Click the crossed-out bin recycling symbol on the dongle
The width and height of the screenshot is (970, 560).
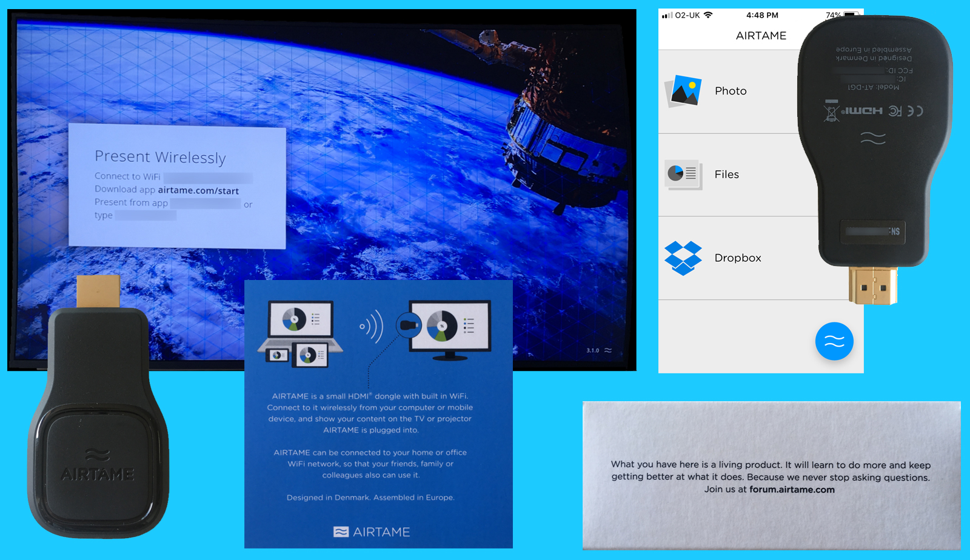tap(831, 112)
